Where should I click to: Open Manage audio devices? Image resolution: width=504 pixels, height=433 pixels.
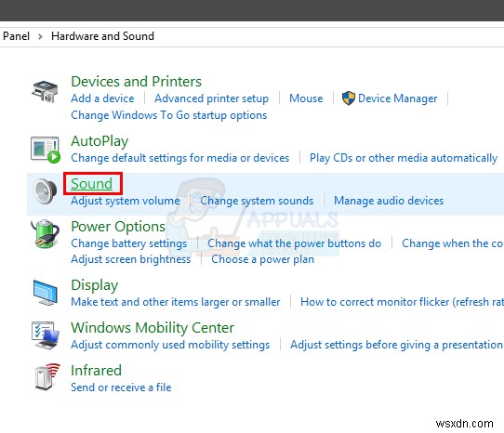pos(389,201)
